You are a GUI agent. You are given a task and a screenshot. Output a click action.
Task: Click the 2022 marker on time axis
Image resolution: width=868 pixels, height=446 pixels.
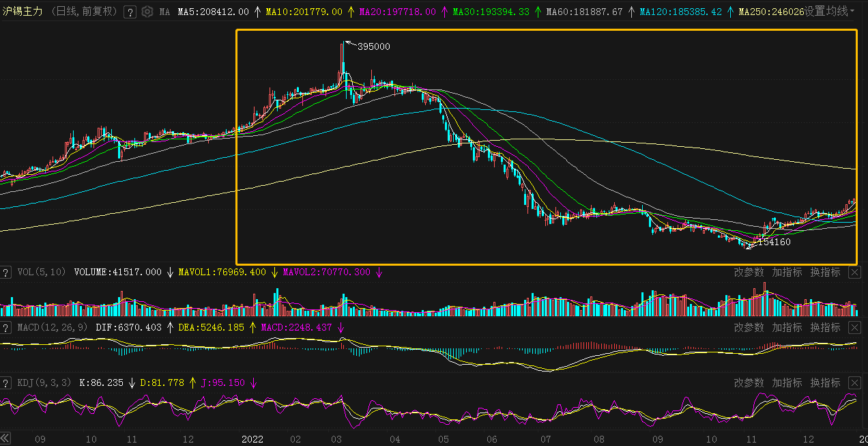252,438
